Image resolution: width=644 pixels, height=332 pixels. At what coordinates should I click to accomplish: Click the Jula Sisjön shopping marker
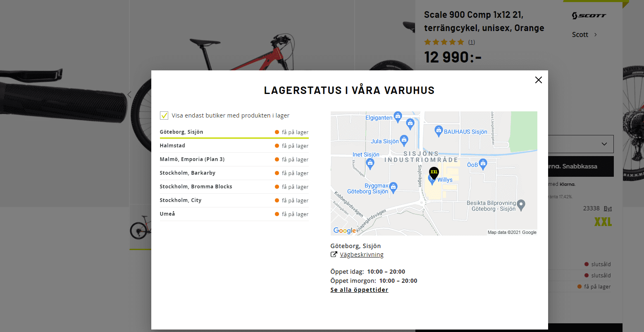[404, 140]
